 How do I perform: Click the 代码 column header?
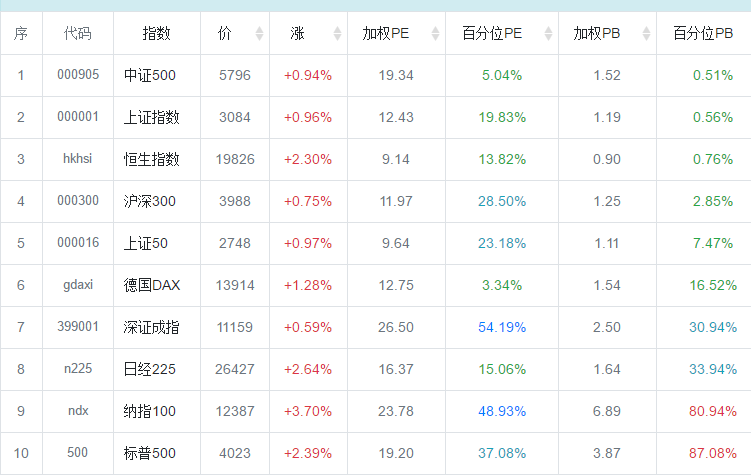[x=78, y=34]
